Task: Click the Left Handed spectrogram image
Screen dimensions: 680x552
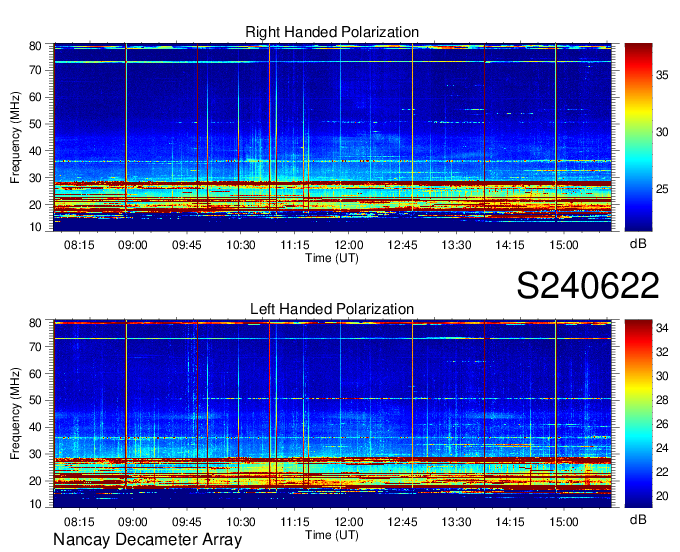Action: click(x=332, y=414)
